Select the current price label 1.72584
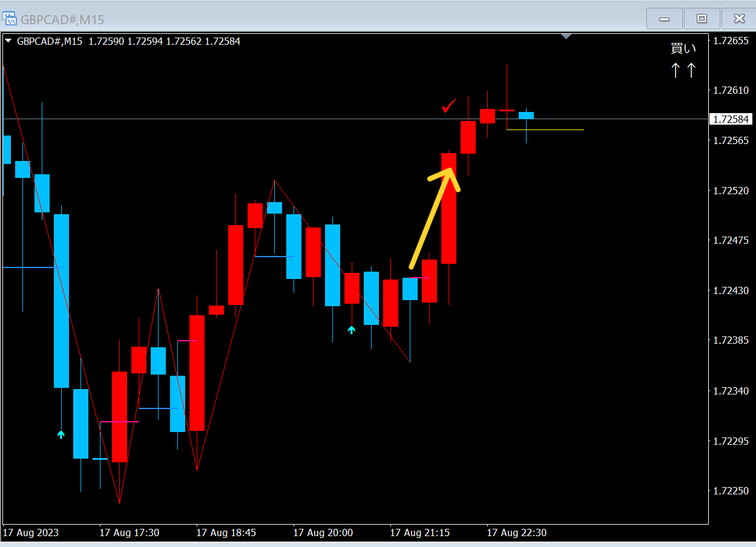Image resolution: width=756 pixels, height=547 pixels. [x=729, y=119]
